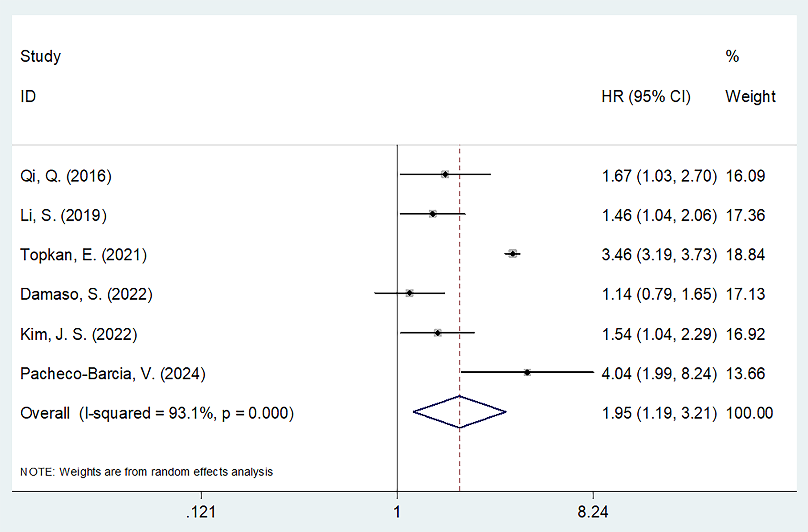
Task: Click the overall effect diamond shape
Action: tap(460, 412)
